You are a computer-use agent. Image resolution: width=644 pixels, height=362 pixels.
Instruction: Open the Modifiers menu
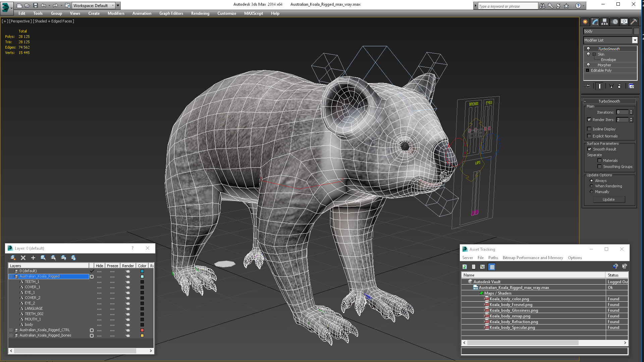click(x=116, y=13)
